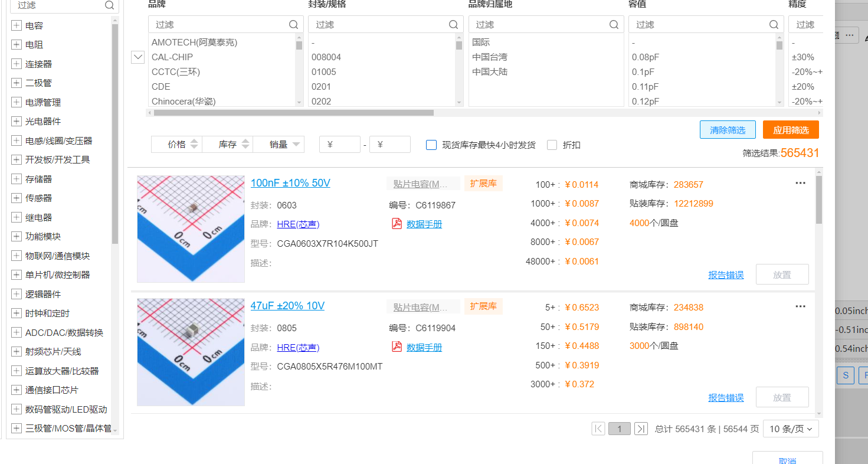The image size is (868, 464).
Task: Click the minimum price input field
Action: [x=340, y=145]
